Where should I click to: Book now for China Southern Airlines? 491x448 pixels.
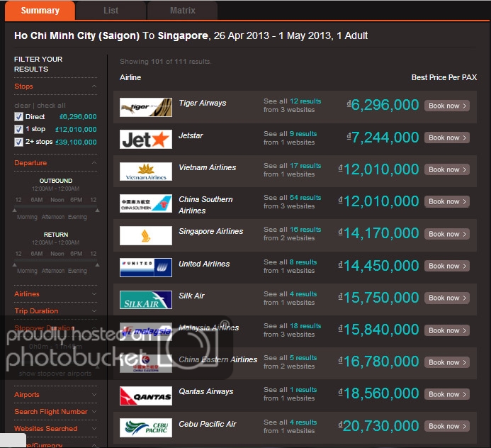coord(447,202)
